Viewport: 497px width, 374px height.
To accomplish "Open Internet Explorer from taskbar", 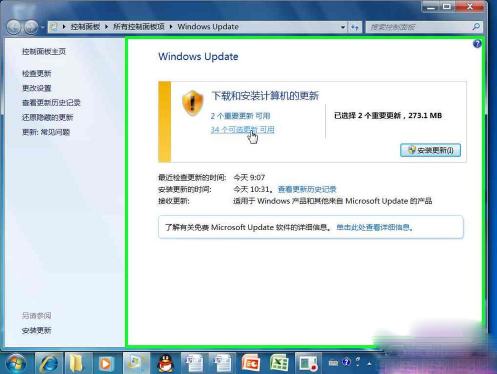I will pyautogui.click(x=49, y=363).
